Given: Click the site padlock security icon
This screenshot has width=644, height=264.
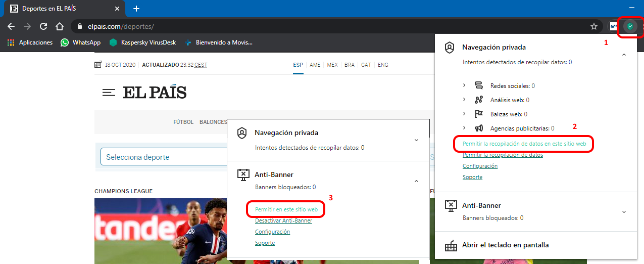Looking at the screenshot, I should [79, 26].
